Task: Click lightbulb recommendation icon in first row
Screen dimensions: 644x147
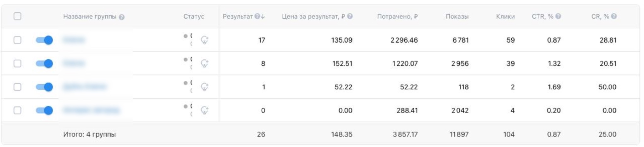Action: 204,40
